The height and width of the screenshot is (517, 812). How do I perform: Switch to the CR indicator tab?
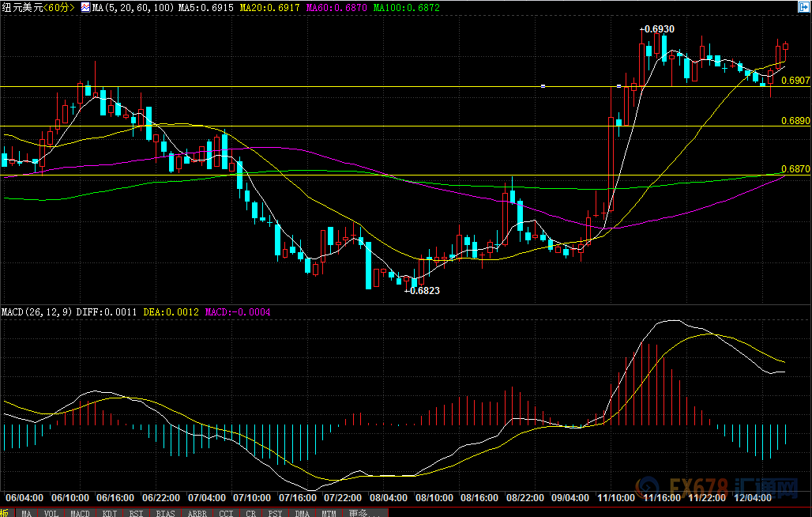(251, 513)
